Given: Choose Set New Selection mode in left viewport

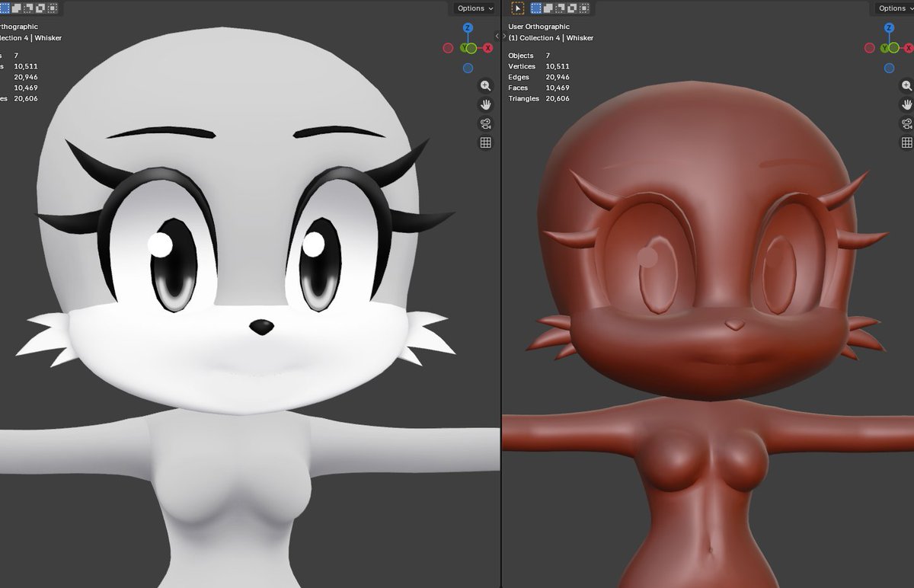Looking at the screenshot, I should [5, 8].
